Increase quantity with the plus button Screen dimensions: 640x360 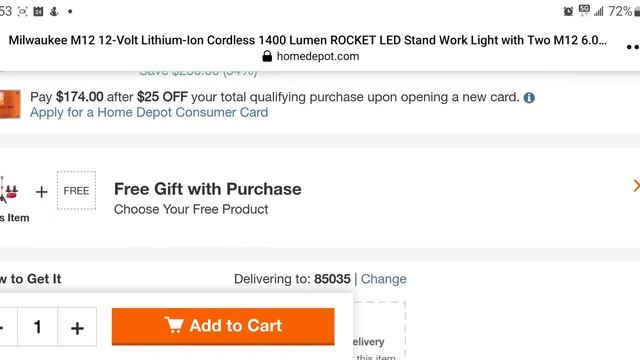[77, 327]
